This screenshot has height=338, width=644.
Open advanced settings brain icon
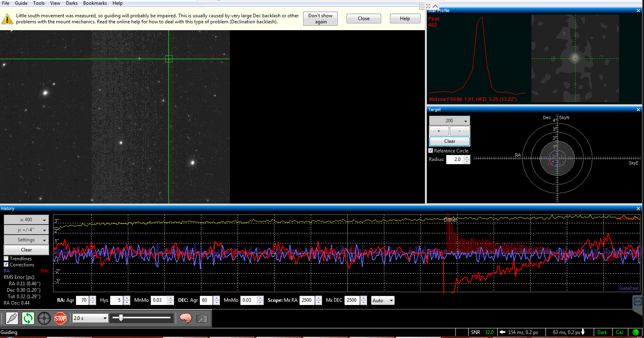tap(186, 318)
